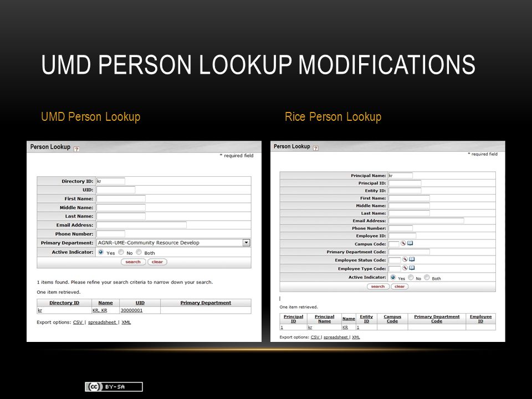This screenshot has width=532, height=399.
Task: Focus the Employee ID input field
Action: 402,236
